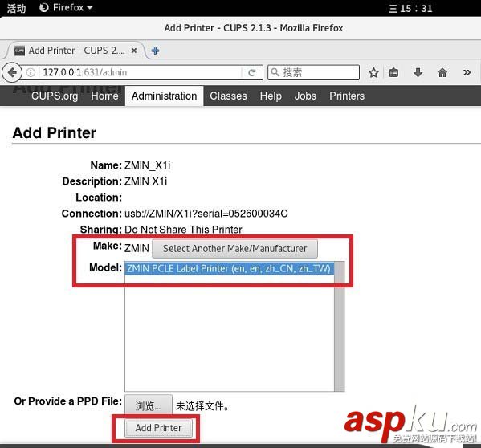Go to Firefox home page icon

coord(442,73)
